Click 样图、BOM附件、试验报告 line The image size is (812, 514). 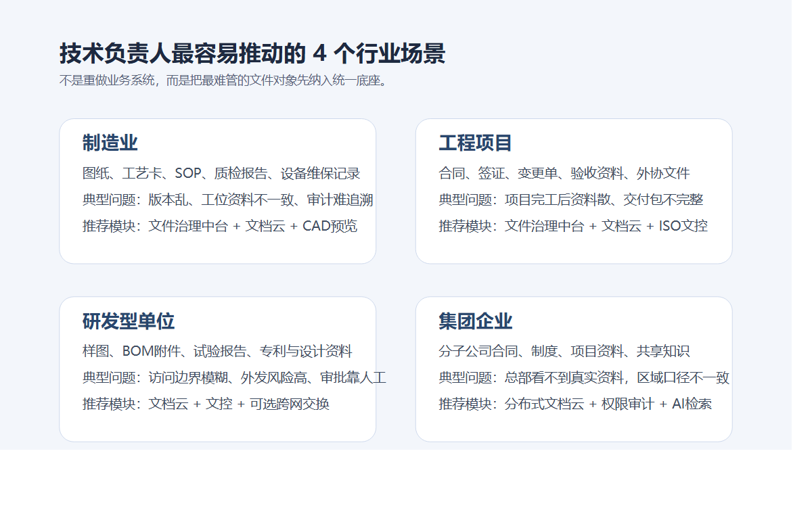coord(217,351)
